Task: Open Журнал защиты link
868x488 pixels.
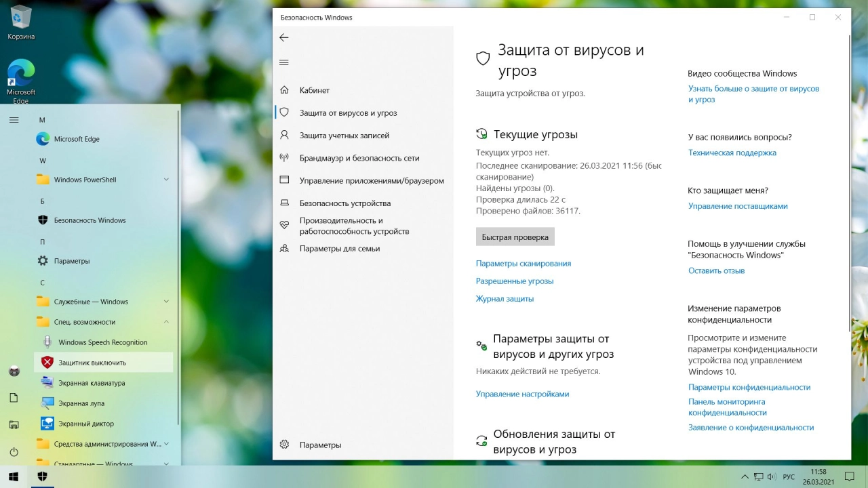Action: coord(505,299)
